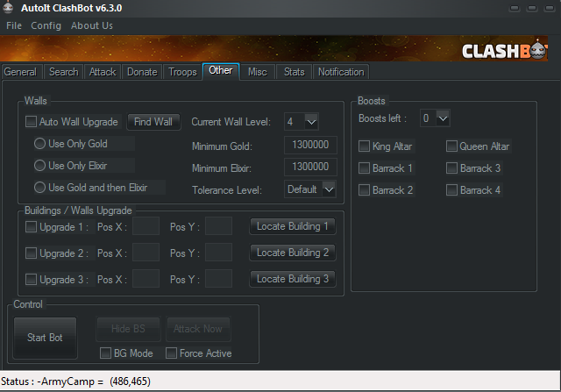Click the Minimum Elixir input field
Viewport: 561px width, 392px height.
point(310,167)
